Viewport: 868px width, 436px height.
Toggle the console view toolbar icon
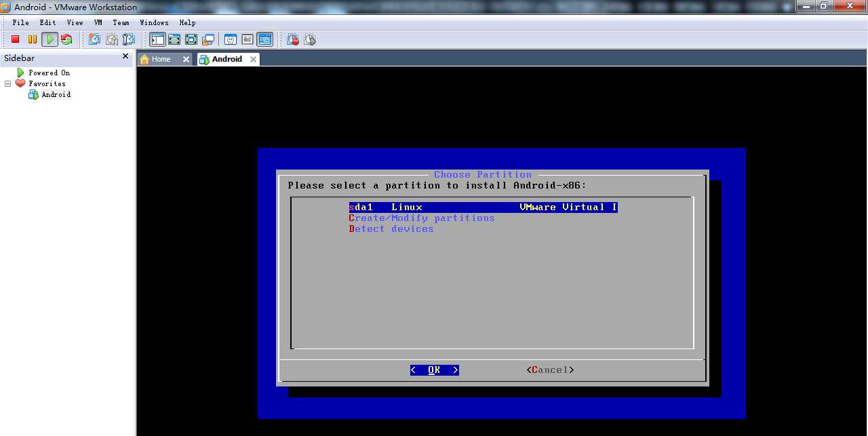coord(264,39)
